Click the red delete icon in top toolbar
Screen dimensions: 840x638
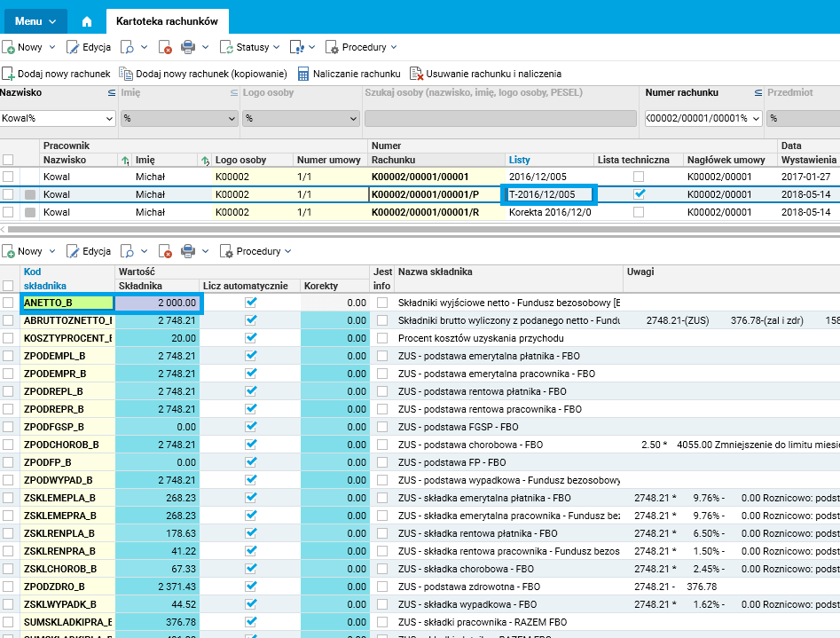(x=165, y=47)
